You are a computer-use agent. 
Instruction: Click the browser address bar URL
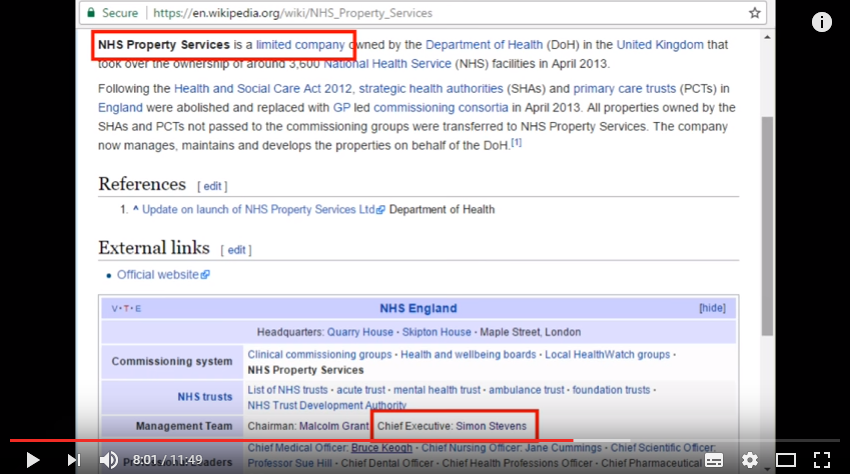293,13
